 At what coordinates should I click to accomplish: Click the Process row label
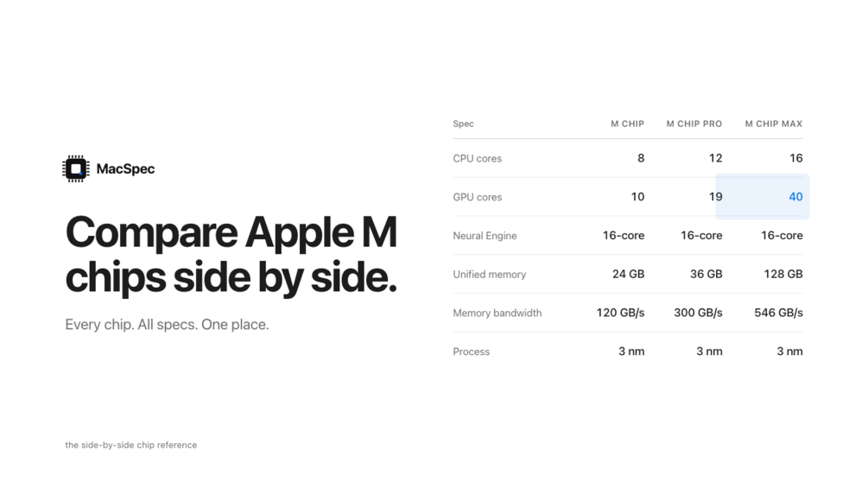(471, 352)
